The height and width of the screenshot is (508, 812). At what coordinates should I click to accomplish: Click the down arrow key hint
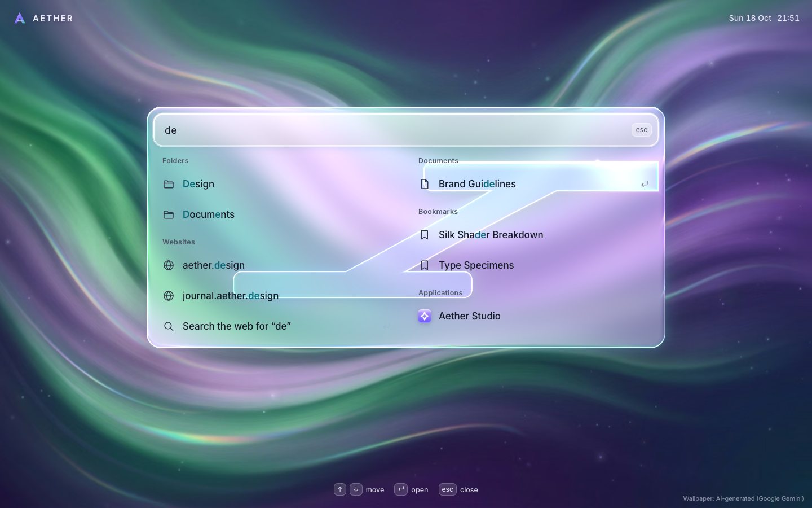[356, 489]
